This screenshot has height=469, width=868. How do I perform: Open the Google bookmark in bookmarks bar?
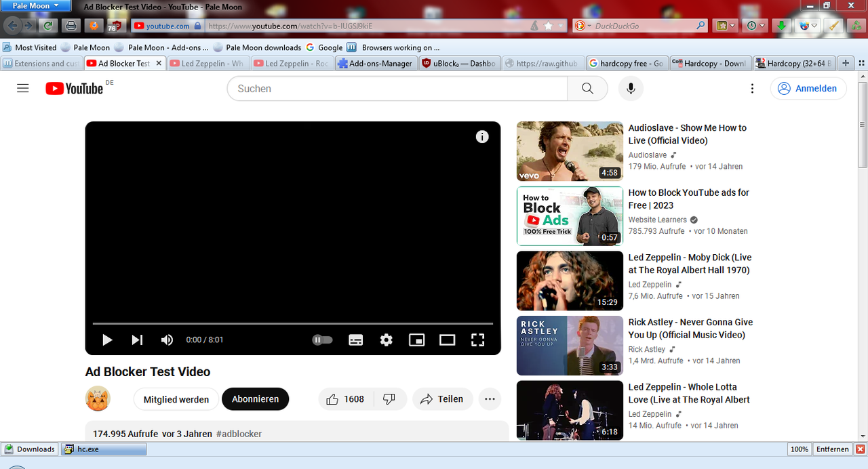[324, 47]
